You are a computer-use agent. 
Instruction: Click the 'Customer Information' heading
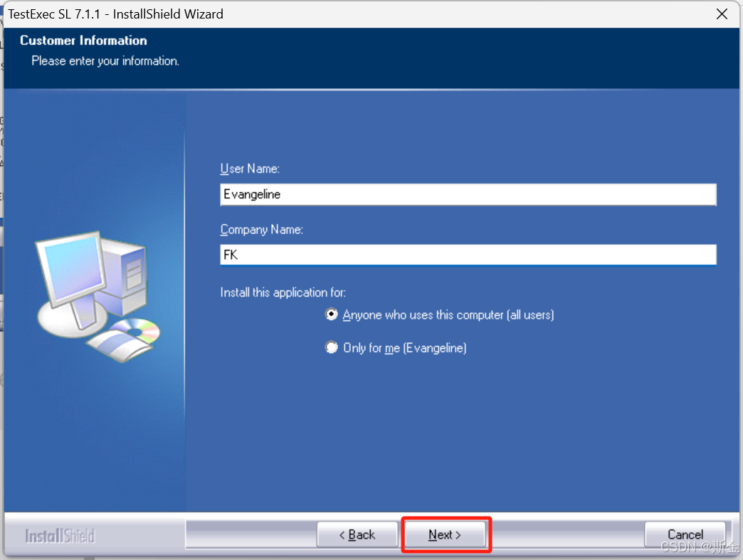pos(83,41)
